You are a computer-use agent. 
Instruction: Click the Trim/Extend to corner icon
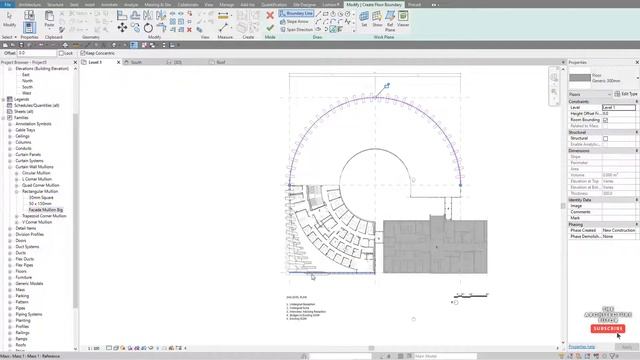tap(162, 28)
